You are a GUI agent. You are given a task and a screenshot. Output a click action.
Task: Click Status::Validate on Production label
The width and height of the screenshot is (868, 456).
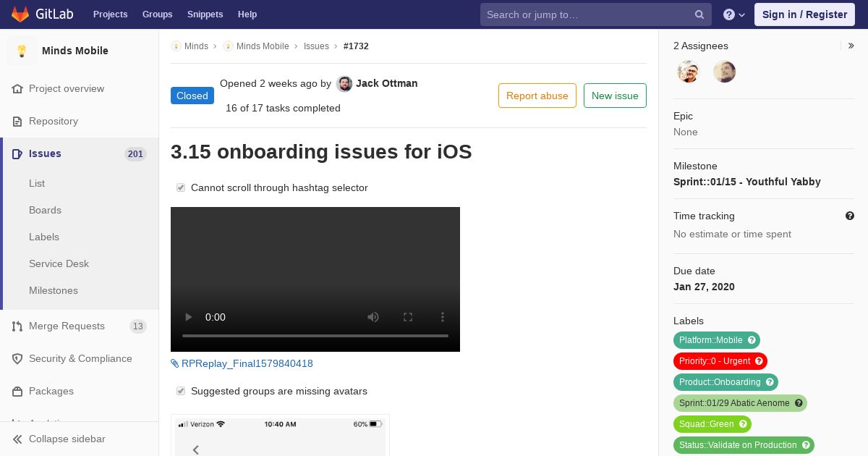738,445
